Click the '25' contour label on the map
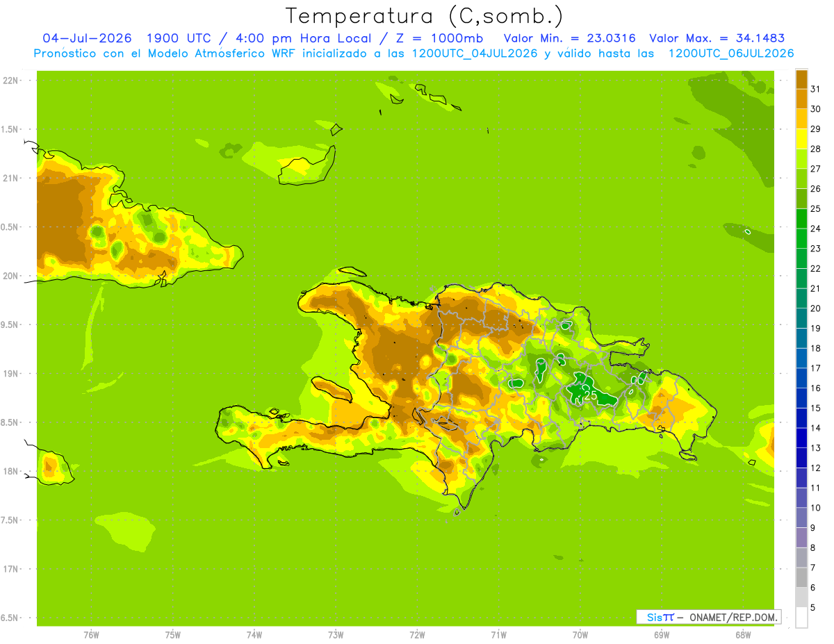Image resolution: width=834 pixels, height=644 pixels. click(591, 395)
